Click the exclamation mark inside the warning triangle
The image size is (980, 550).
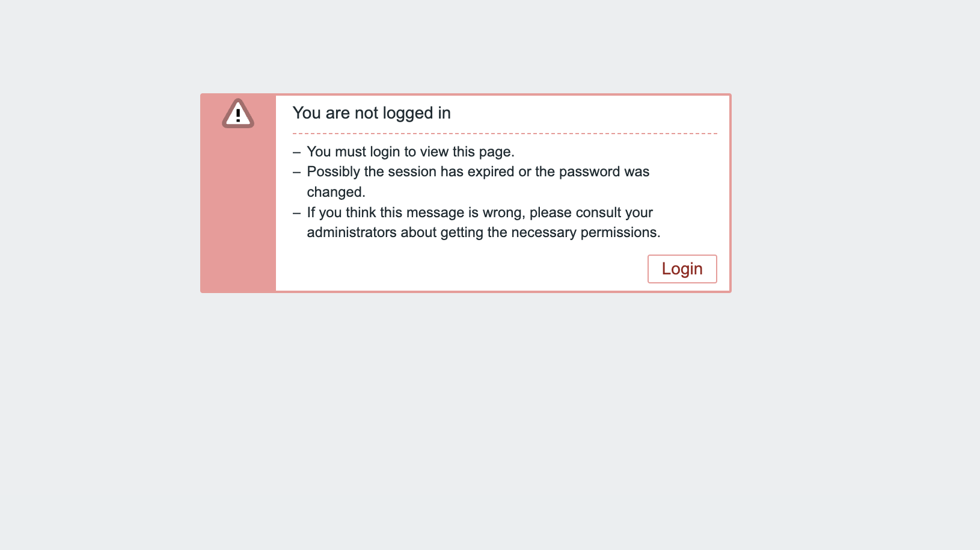(238, 114)
